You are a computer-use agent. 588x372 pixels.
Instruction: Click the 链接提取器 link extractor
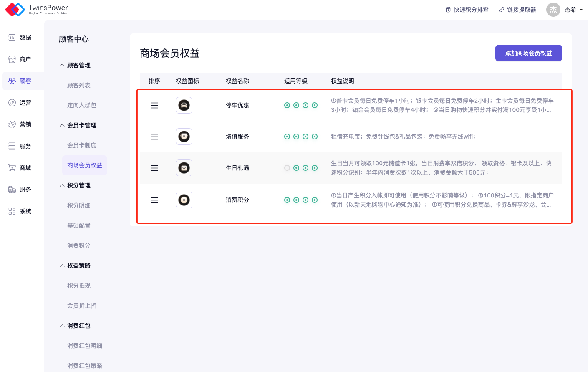tap(517, 10)
